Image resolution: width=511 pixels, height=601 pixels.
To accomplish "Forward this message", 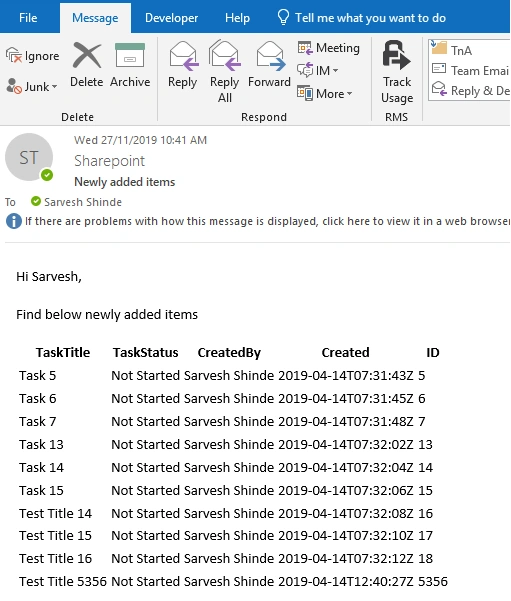I will coord(269,65).
